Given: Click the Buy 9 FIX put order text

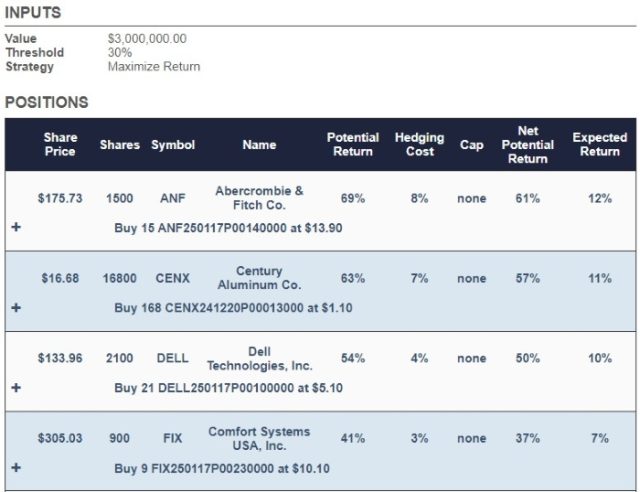Looking at the screenshot, I should click(x=222, y=468).
